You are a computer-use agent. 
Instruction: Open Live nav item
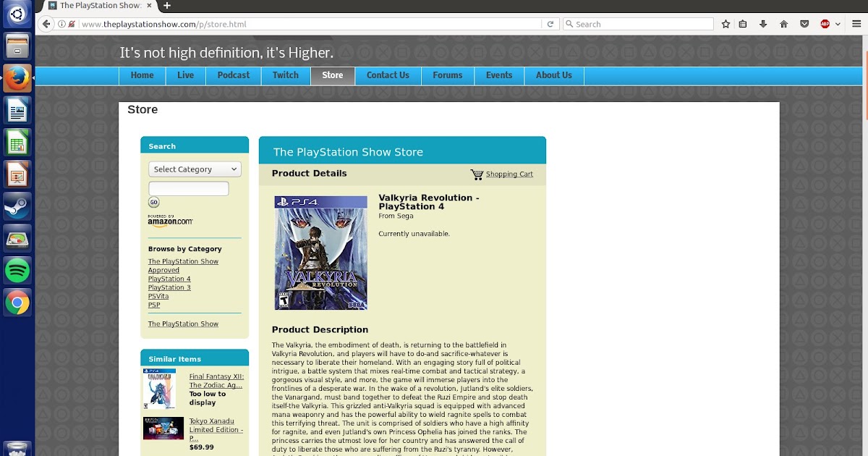[x=186, y=75]
